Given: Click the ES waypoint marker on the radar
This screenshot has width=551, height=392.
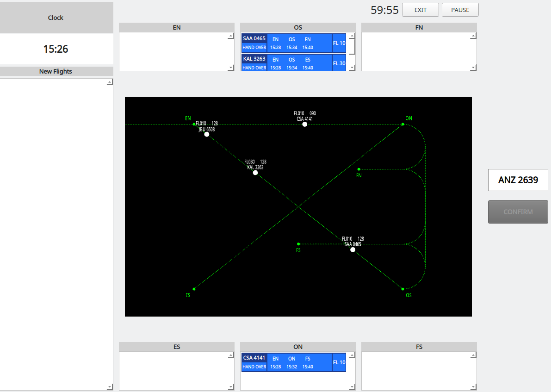Looking at the screenshot, I should pyautogui.click(x=195, y=288).
